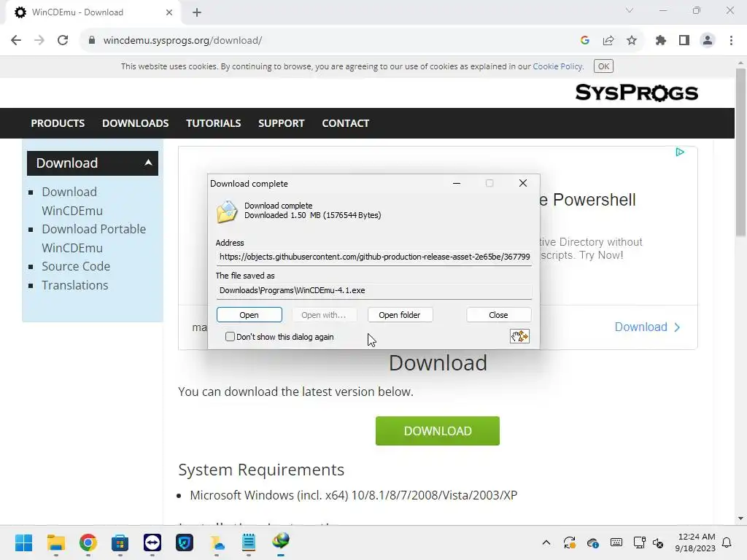Viewport: 747px width, 560px height.
Task: Open Internet Download Manager on taskbar
Action: click(x=281, y=542)
